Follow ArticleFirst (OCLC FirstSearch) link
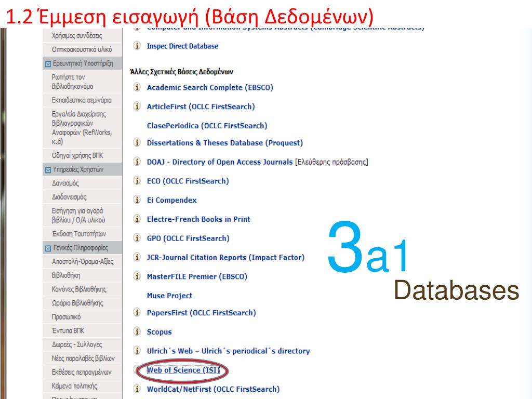 click(x=201, y=107)
